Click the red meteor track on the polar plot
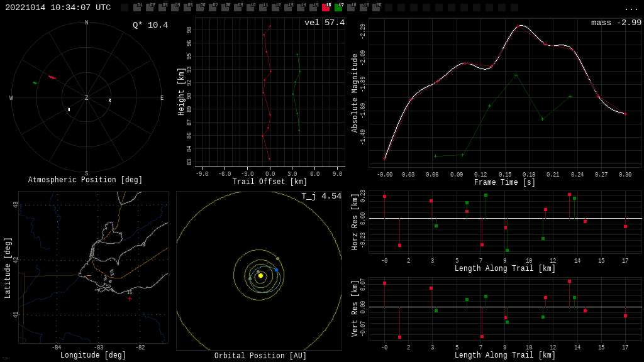Viewport: 644px width, 362px height. point(52,77)
